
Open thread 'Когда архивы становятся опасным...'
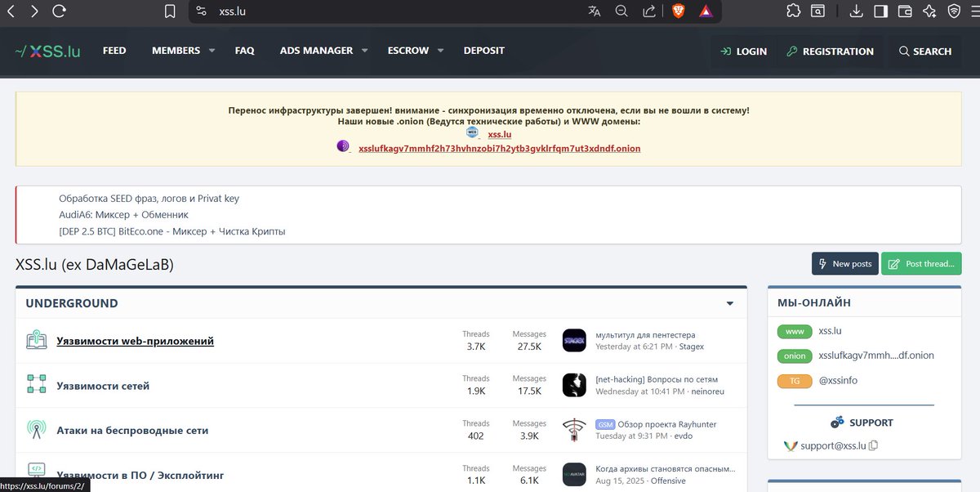(665, 469)
